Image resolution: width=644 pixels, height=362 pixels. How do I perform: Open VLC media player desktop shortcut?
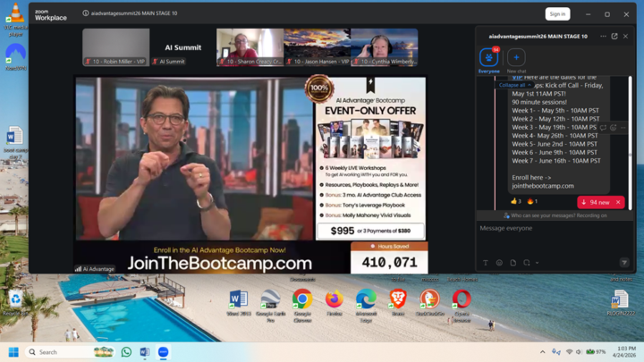pos(15,19)
